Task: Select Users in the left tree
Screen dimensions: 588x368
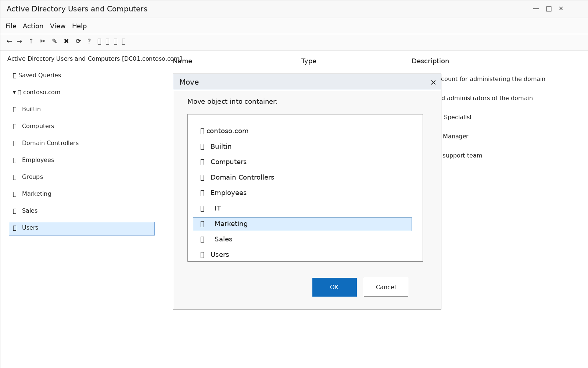Action: [x=82, y=229]
